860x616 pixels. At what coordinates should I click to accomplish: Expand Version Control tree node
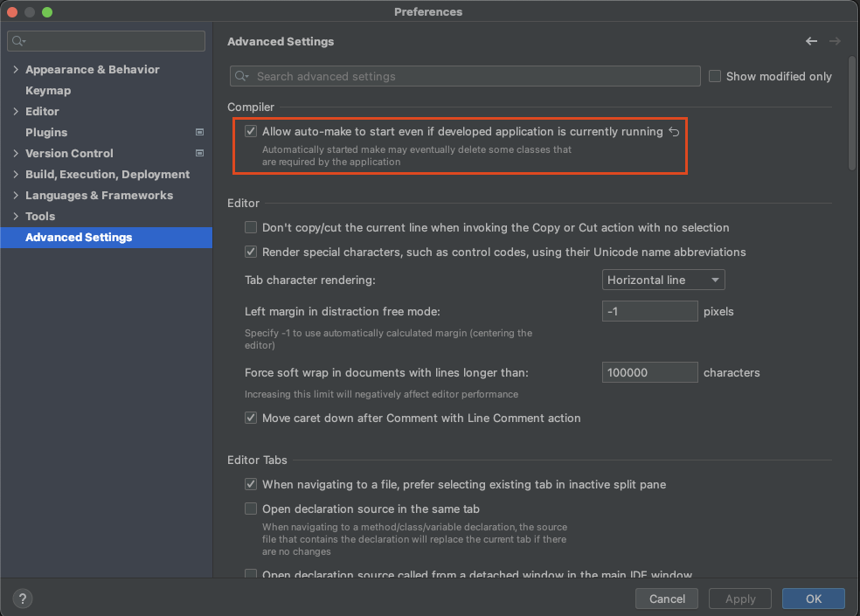[x=16, y=153]
